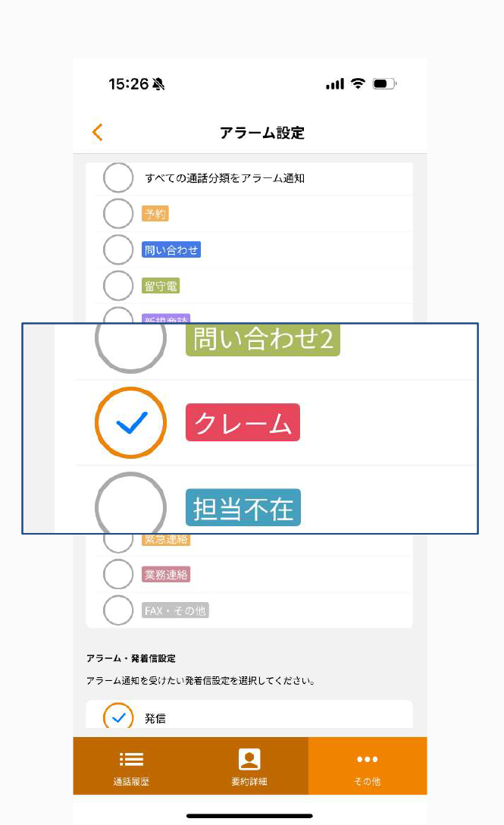Tap the person icon above 要約詳細
Viewport: 504px width, 825px height.
[x=249, y=758]
